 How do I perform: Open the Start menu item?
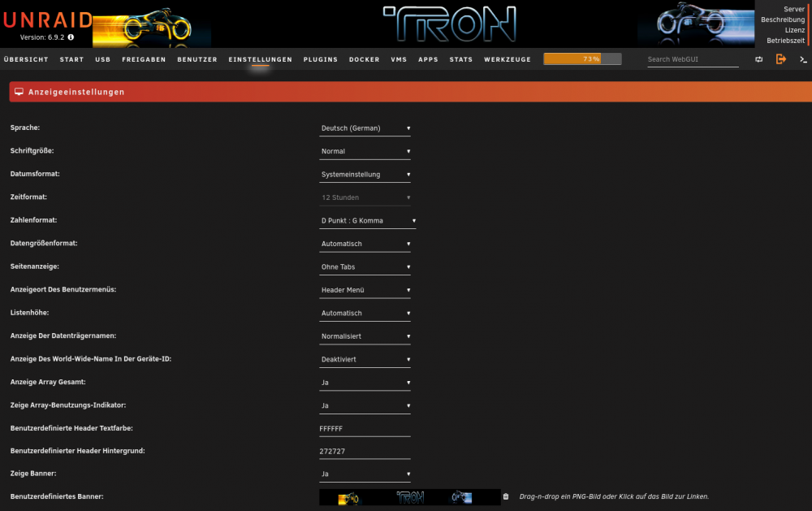(71, 59)
